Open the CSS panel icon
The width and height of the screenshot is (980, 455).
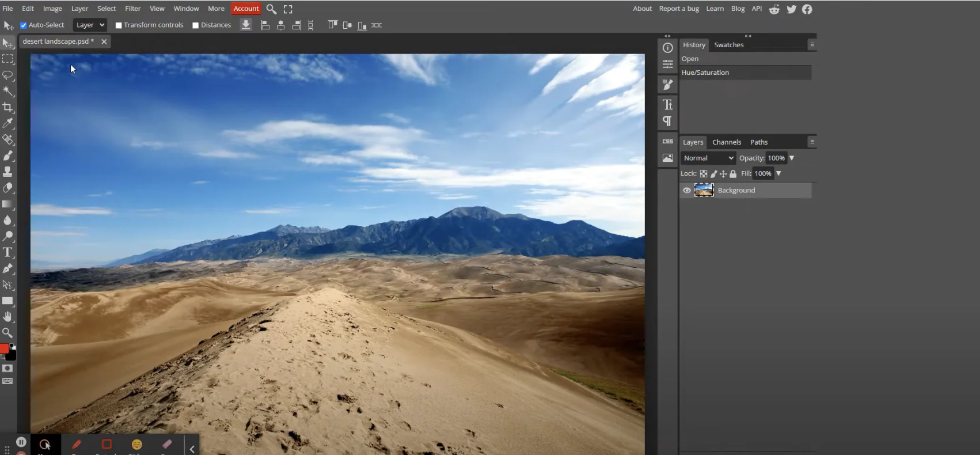[667, 141]
